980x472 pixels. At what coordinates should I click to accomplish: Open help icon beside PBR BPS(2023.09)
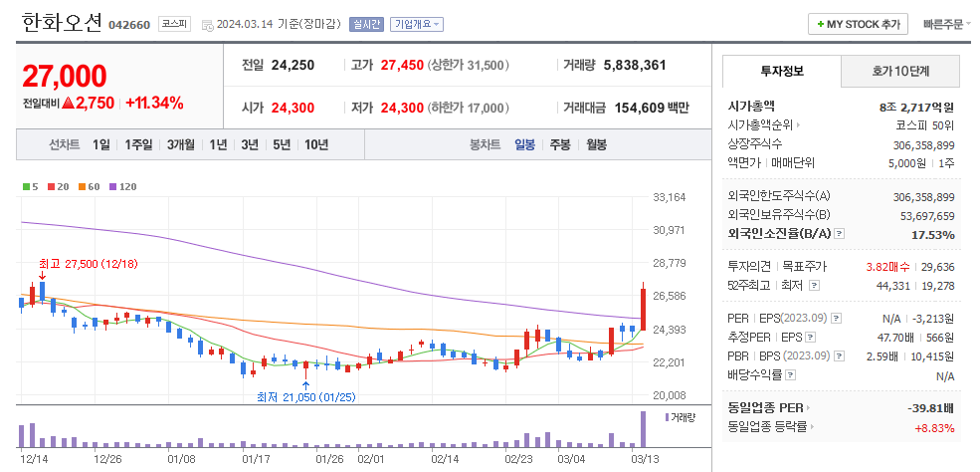(x=840, y=356)
